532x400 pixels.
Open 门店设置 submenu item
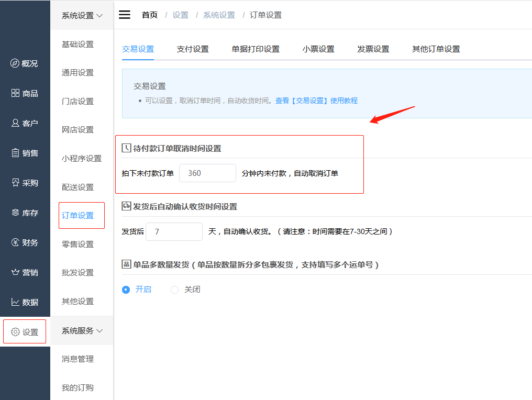click(77, 101)
